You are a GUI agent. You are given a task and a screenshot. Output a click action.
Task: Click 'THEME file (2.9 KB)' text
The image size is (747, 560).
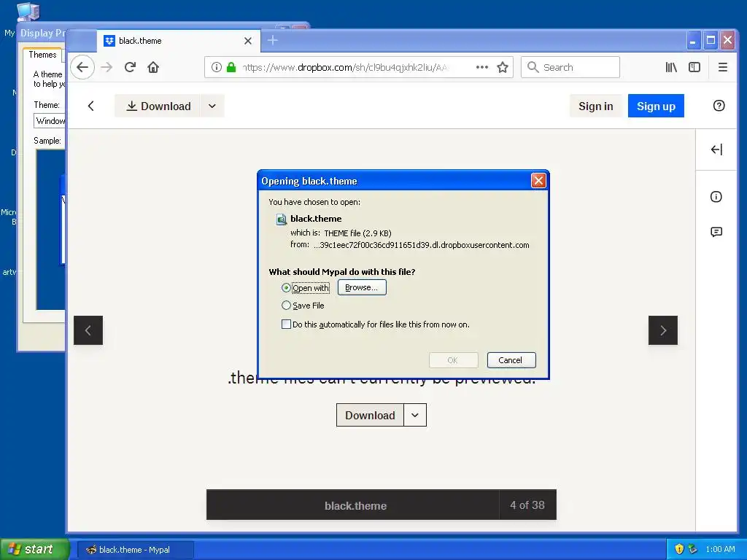(x=357, y=233)
